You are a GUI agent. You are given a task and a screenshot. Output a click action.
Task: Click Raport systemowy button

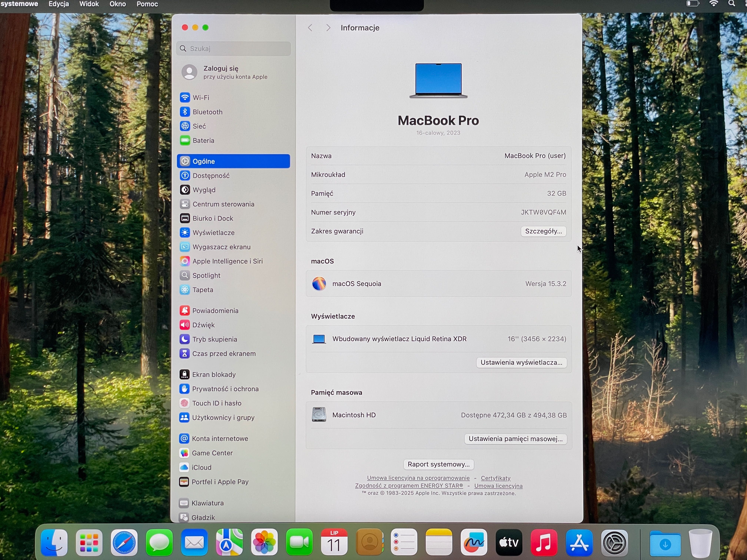[x=439, y=464]
